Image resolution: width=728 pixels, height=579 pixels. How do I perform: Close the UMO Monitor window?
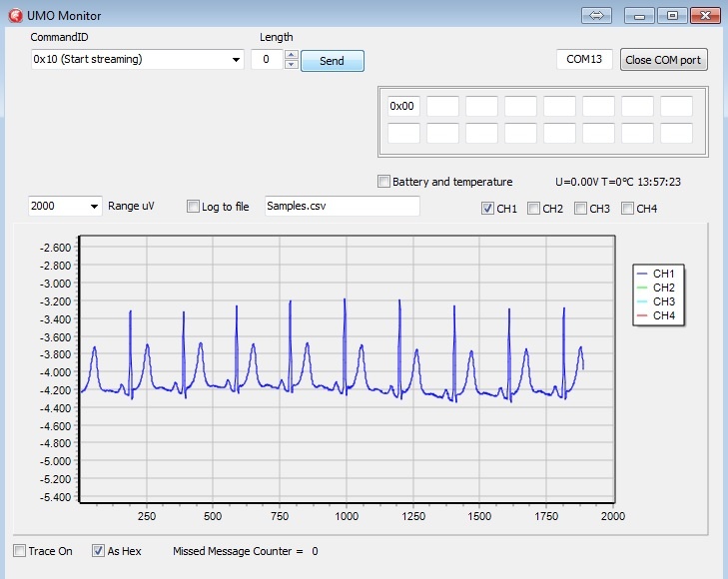[705, 16]
